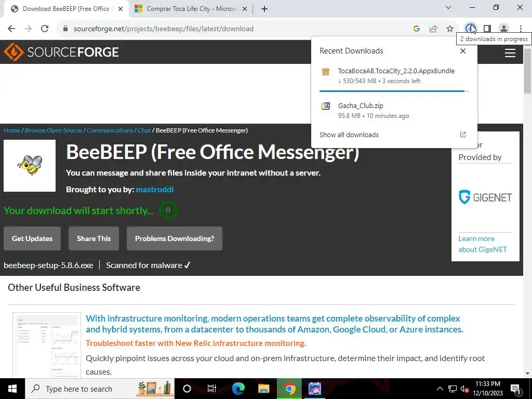Screen dimensions: 532x399
Task: Open Learn more about GigeNET link
Action: click(483, 244)
